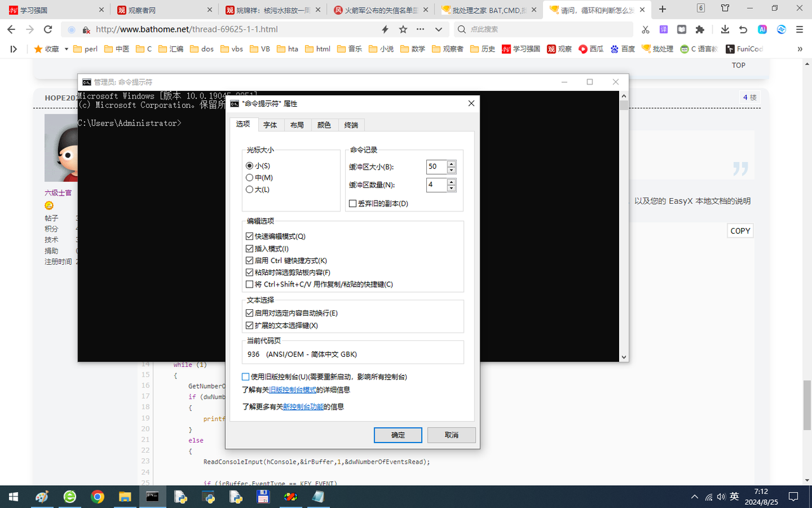Expand the address bar dropdown arrow
The height and width of the screenshot is (508, 812).
pyautogui.click(x=438, y=30)
